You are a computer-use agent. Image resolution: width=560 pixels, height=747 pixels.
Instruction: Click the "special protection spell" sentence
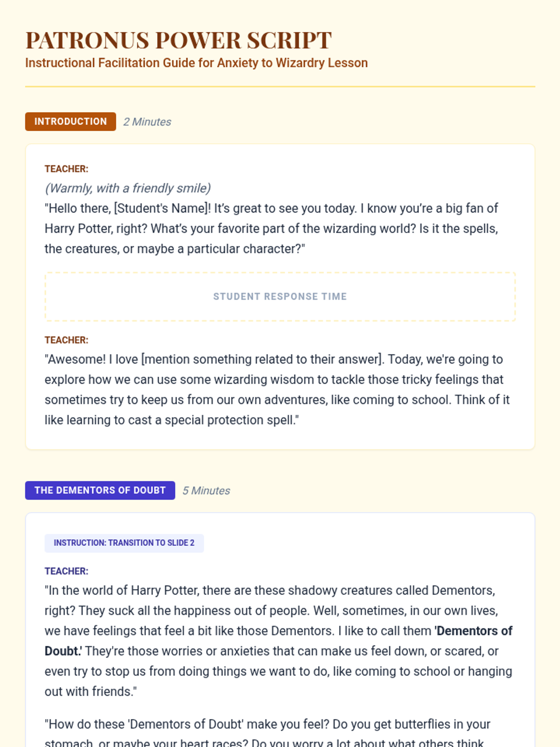point(172,420)
